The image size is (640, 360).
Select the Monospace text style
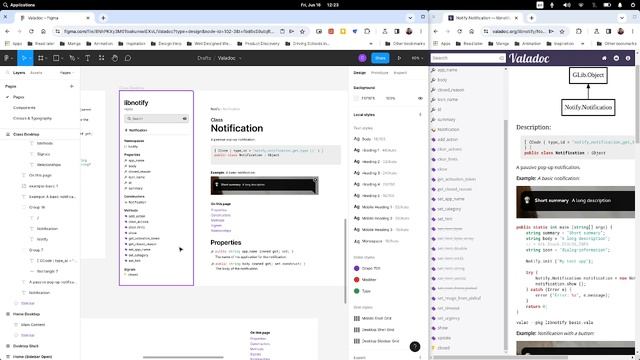coord(376,241)
